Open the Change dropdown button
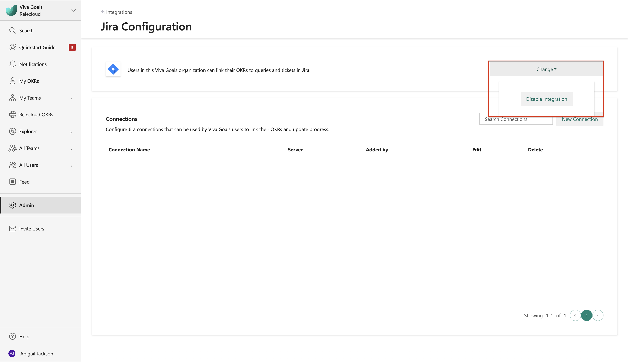Image resolution: width=628 pixels, height=364 pixels. [546, 69]
